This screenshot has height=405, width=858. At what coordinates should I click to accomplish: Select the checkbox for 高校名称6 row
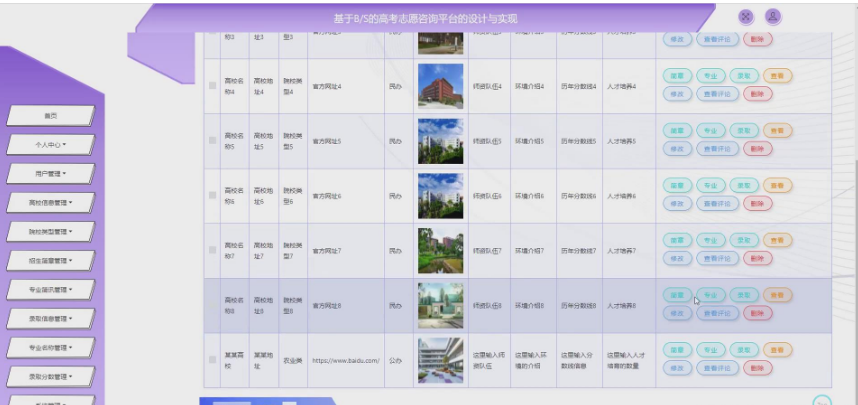coord(212,195)
